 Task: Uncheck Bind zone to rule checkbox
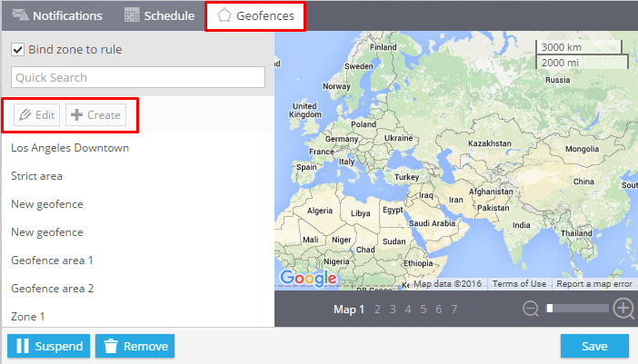(x=17, y=50)
